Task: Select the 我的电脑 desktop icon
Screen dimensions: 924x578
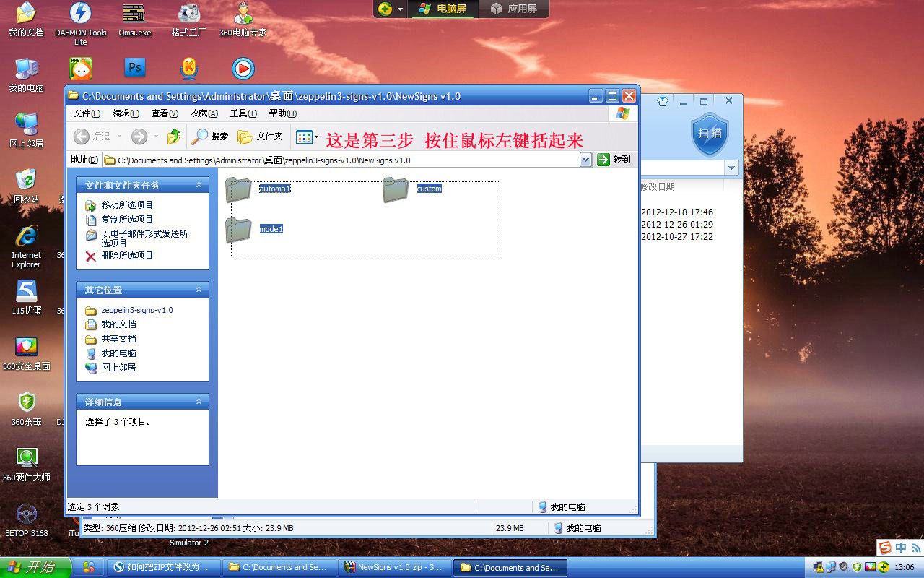Action: pyautogui.click(x=26, y=74)
